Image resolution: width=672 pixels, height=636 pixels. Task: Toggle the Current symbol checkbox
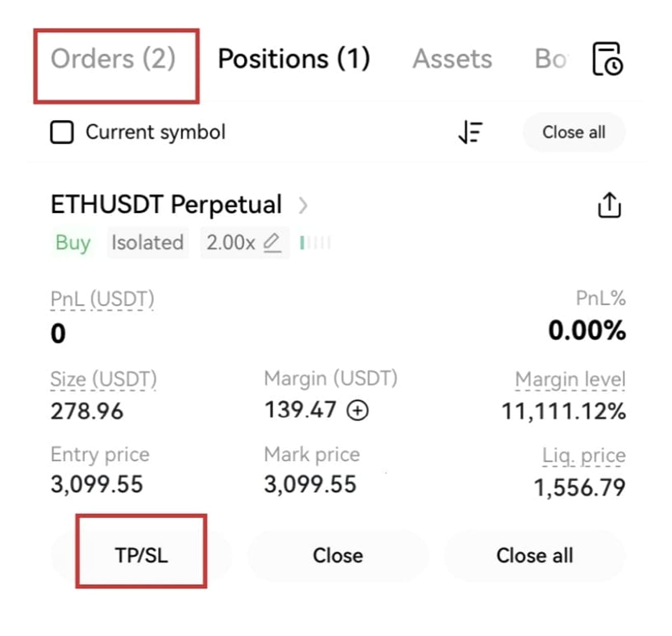(62, 132)
